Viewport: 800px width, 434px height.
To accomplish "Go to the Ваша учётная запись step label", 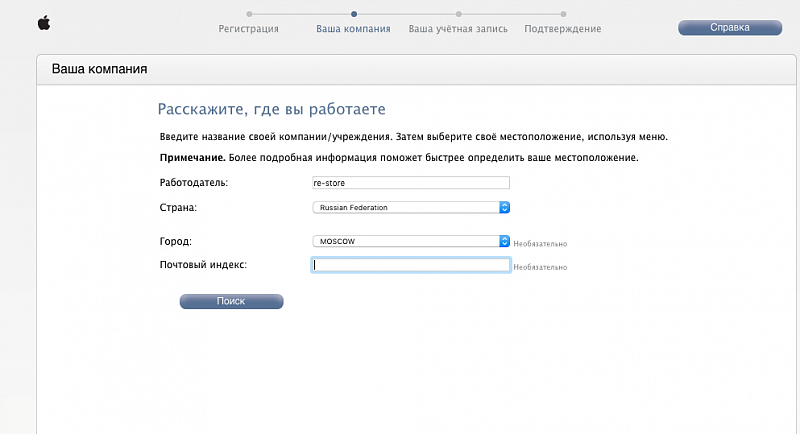I will point(458,29).
